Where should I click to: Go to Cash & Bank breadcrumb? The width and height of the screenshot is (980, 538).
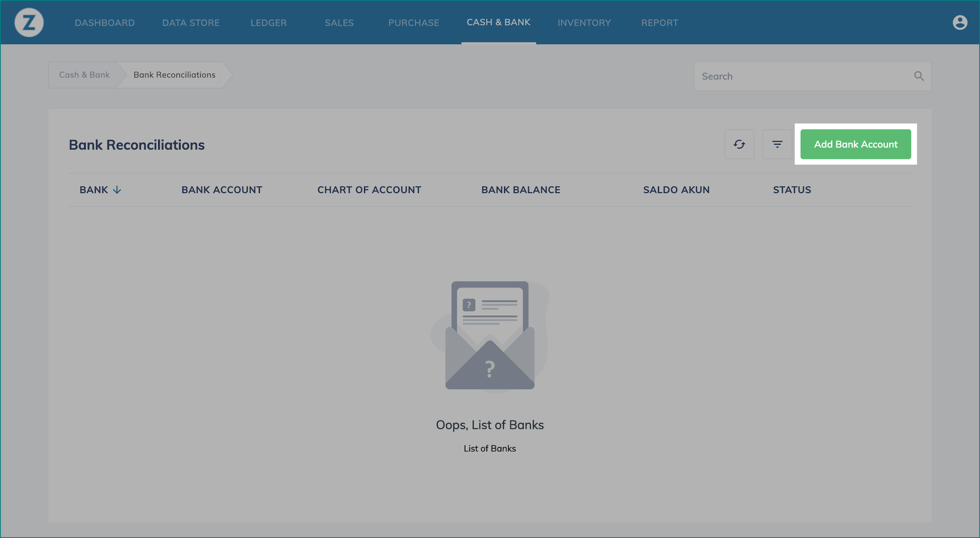[x=84, y=75]
